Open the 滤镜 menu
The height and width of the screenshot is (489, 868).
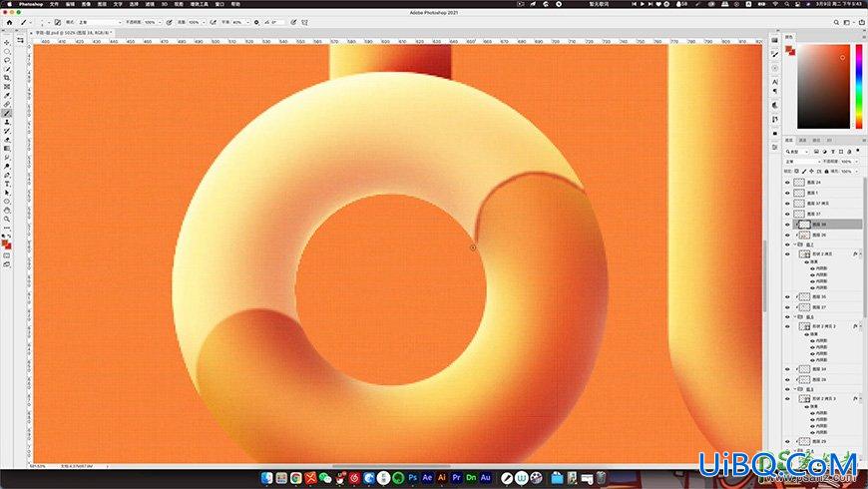(150, 4)
